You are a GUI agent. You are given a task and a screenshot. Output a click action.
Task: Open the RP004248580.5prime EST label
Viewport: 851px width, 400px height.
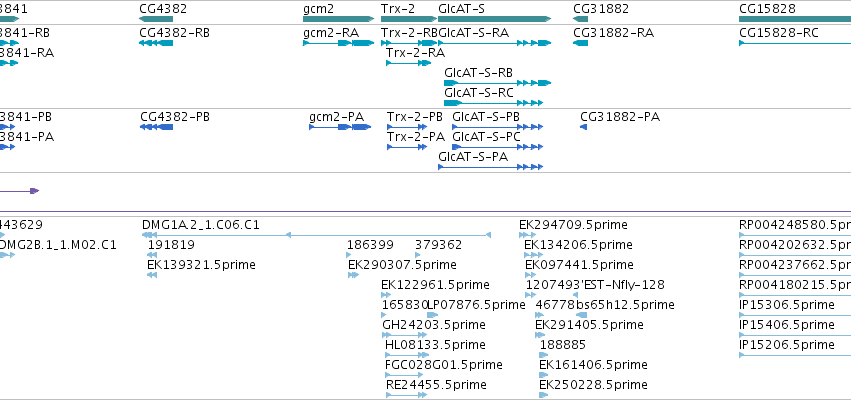tap(795, 225)
